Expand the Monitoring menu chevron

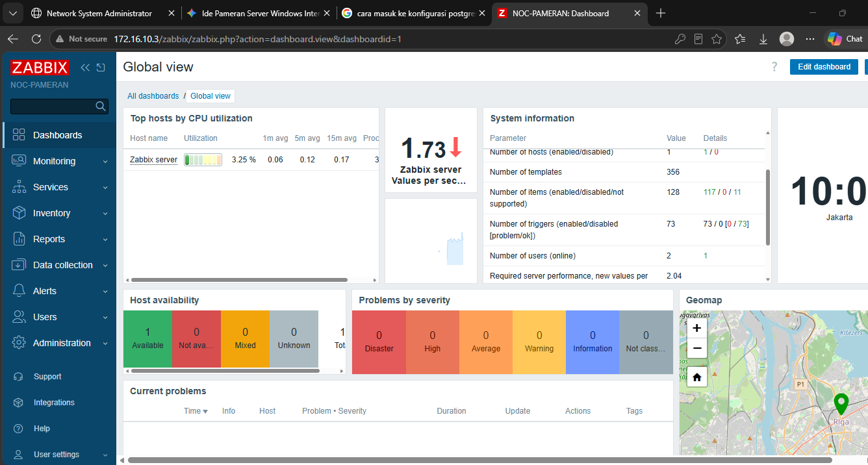point(105,162)
